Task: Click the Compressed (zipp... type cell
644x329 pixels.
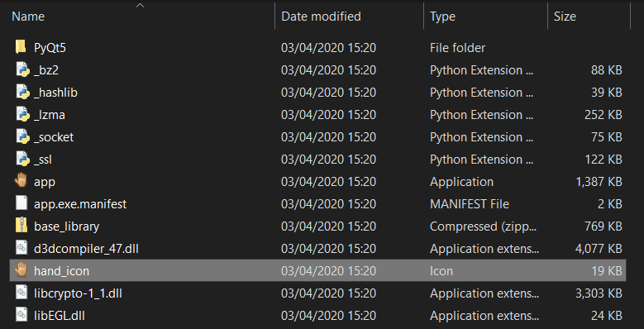Action: 483,226
